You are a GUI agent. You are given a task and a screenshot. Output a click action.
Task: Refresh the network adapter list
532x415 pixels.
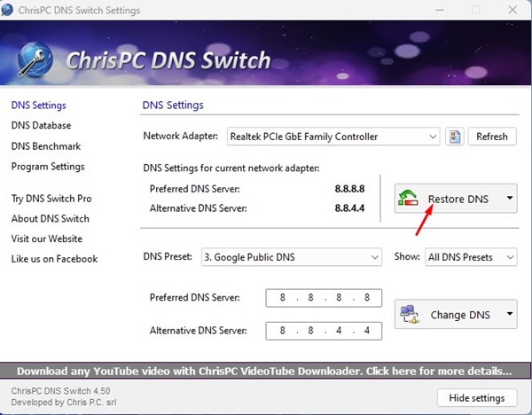(492, 137)
